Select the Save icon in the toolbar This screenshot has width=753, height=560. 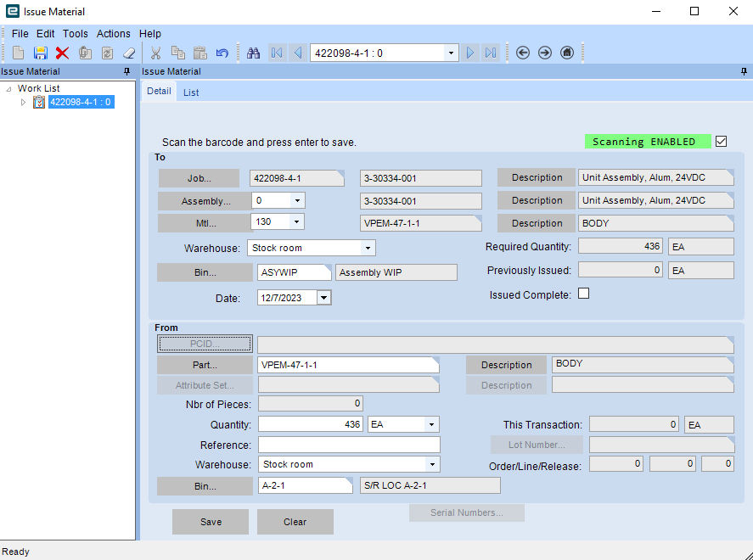(38, 53)
